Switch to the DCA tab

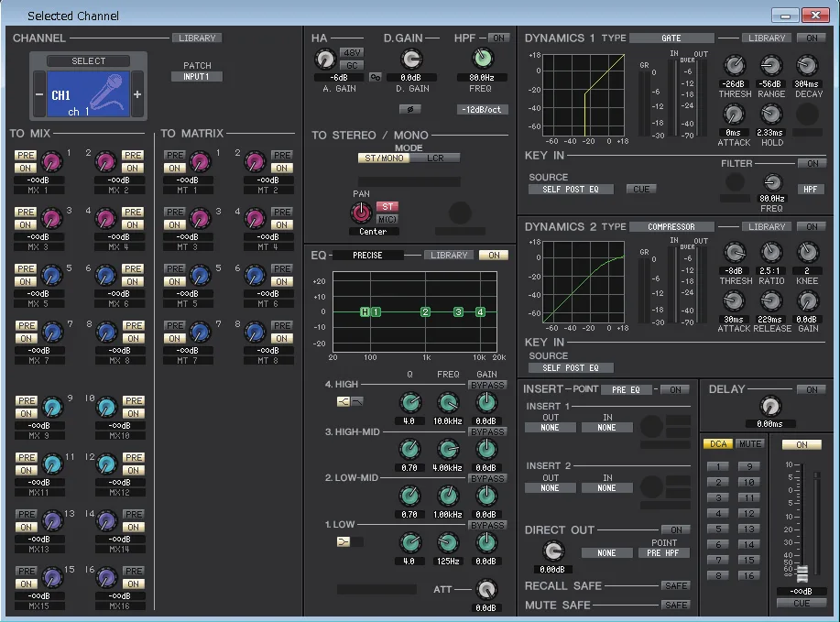pyautogui.click(x=718, y=444)
